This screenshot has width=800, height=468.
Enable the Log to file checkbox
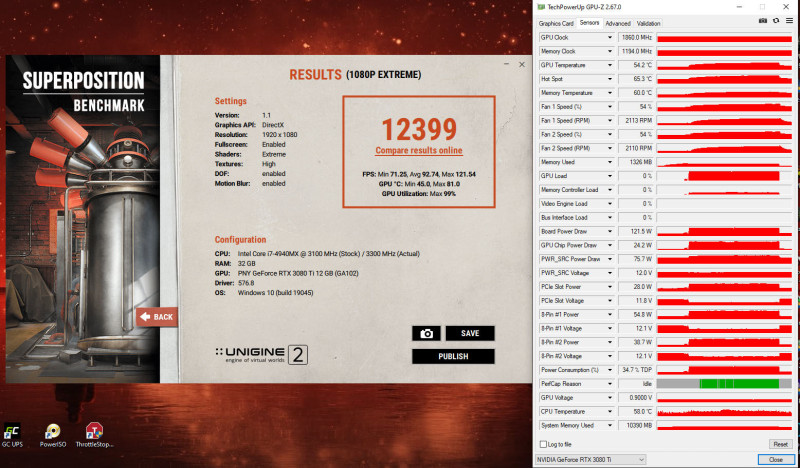tap(543, 445)
